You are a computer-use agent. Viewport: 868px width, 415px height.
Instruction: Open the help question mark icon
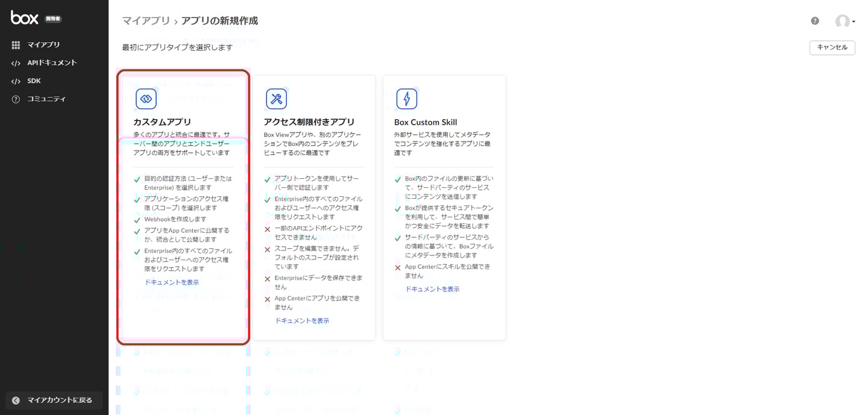point(814,20)
